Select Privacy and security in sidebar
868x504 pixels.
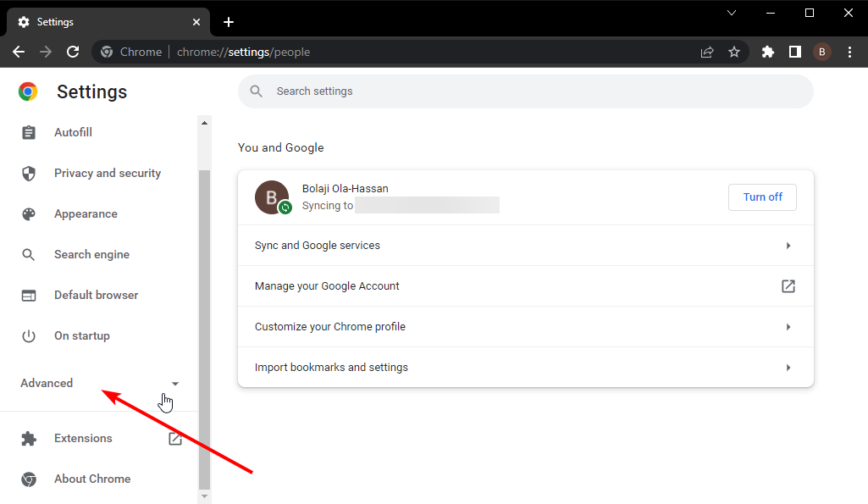[107, 173]
